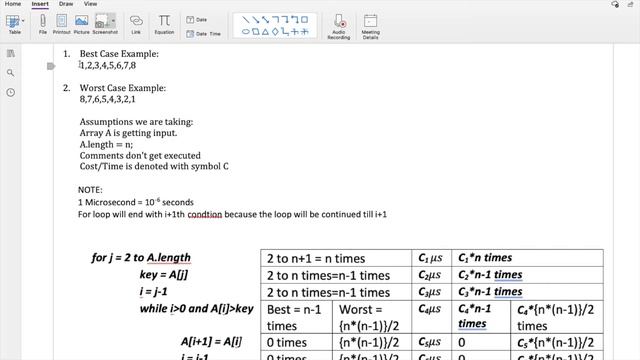Image resolution: width=640 pixels, height=360 pixels.
Task: Click 'Array A is getting input.' line
Action: pos(128,133)
